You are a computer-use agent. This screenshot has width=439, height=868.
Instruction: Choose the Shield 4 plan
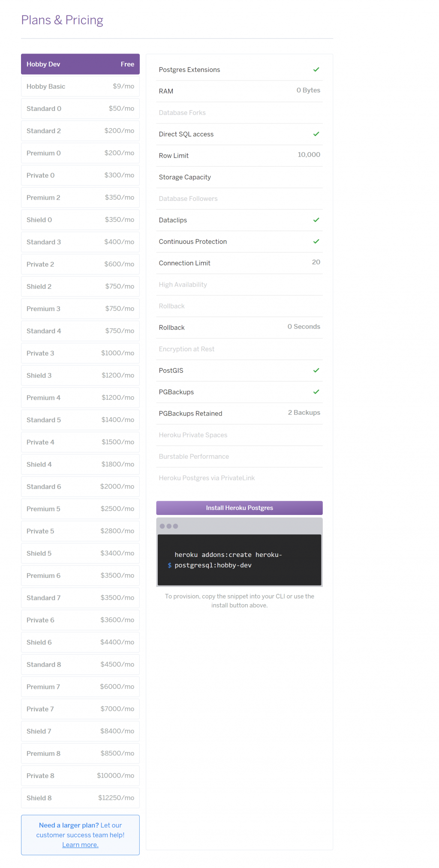coord(80,464)
